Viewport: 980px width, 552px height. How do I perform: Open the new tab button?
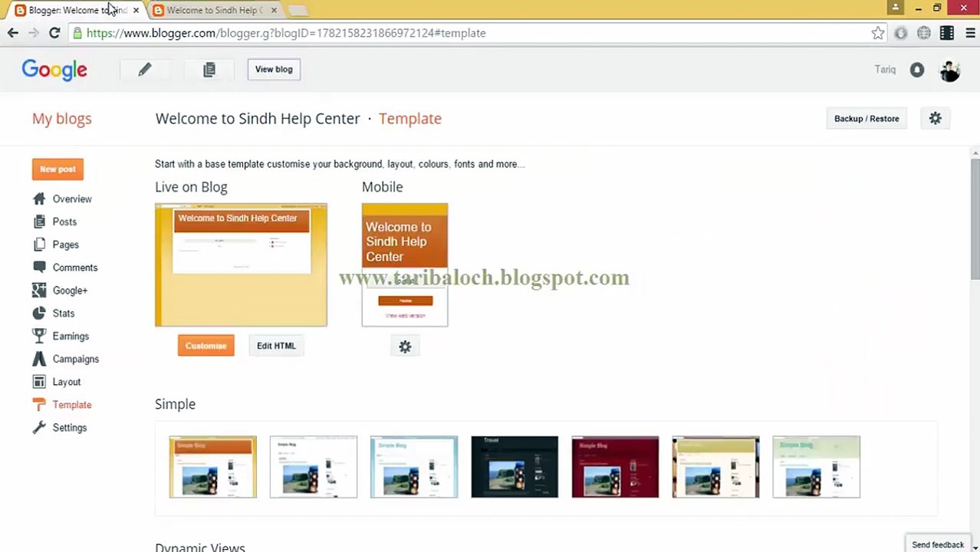point(298,10)
